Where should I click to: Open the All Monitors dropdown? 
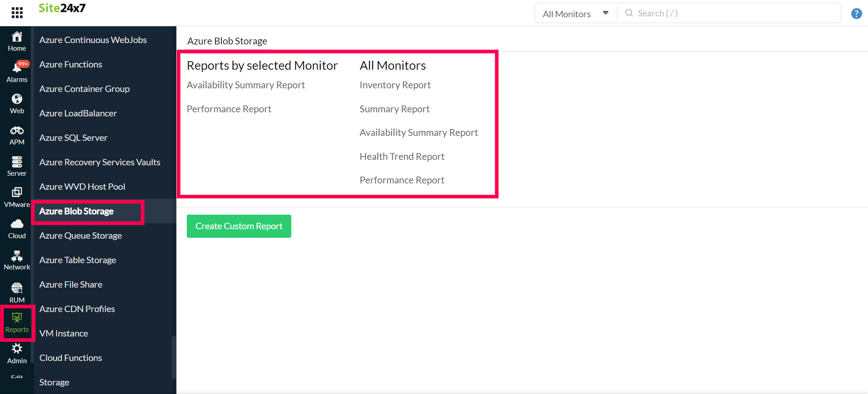click(x=574, y=13)
